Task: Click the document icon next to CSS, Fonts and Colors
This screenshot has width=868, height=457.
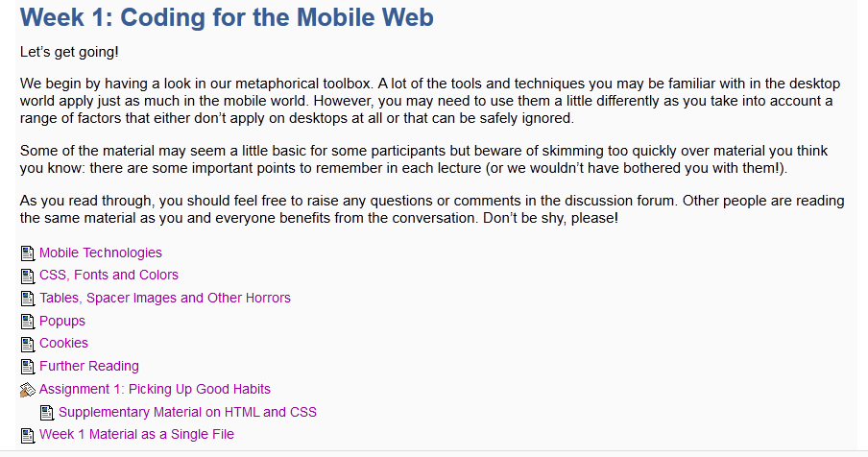Action: point(27,276)
